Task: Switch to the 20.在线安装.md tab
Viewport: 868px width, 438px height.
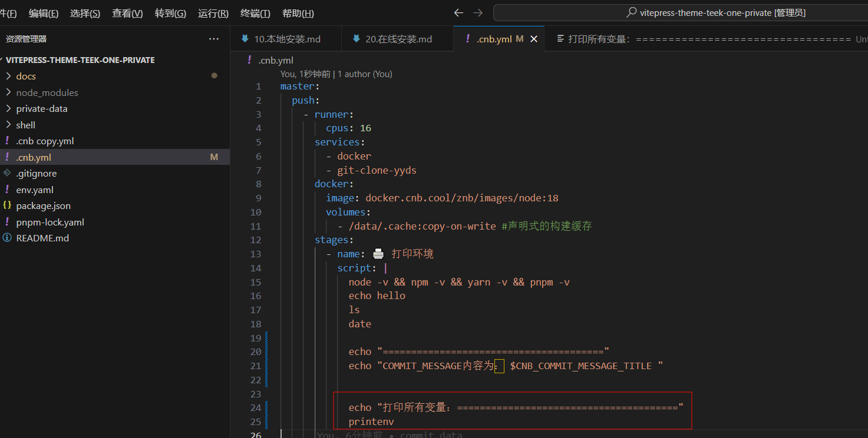Action: click(397, 39)
